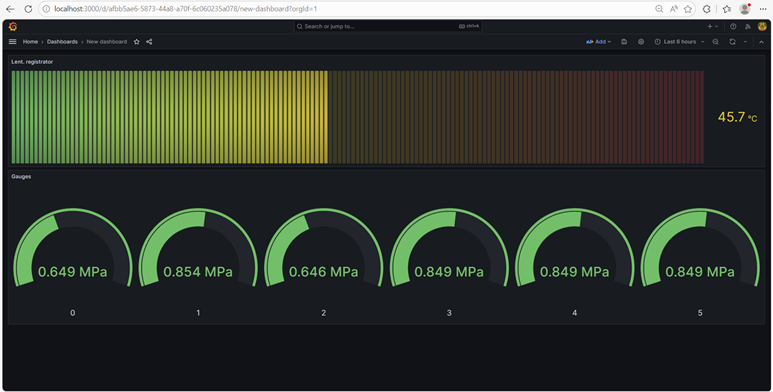The width and height of the screenshot is (773, 392).
Task: Go back with browser back arrow
Action: pyautogui.click(x=10, y=9)
